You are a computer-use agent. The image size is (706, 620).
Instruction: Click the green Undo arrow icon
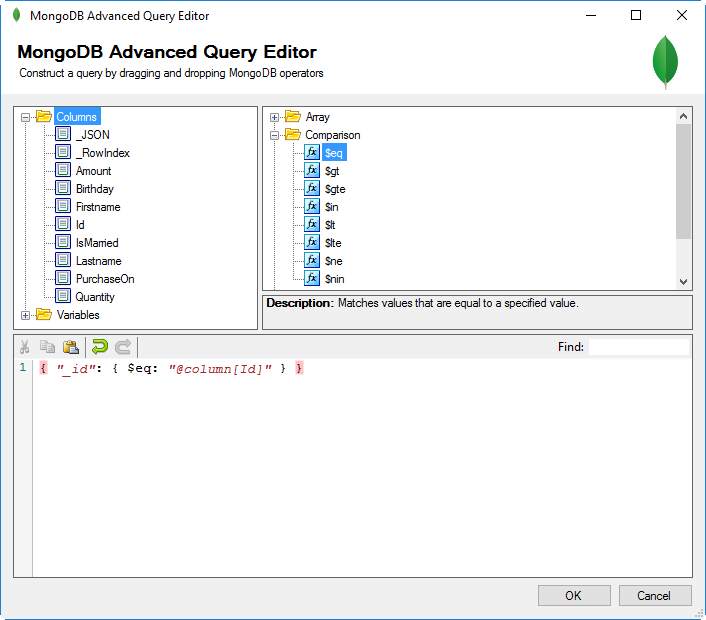tap(100, 347)
